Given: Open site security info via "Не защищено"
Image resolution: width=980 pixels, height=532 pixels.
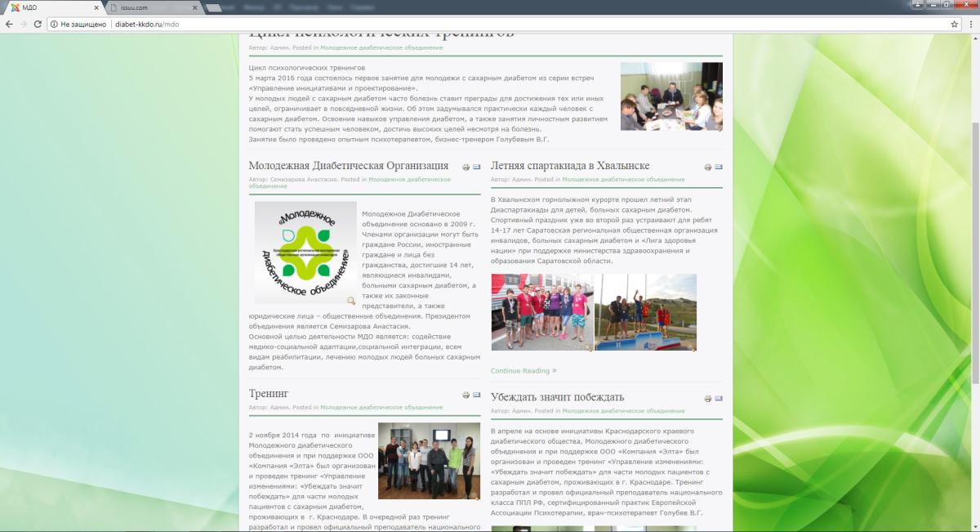Looking at the screenshot, I should (84, 25).
